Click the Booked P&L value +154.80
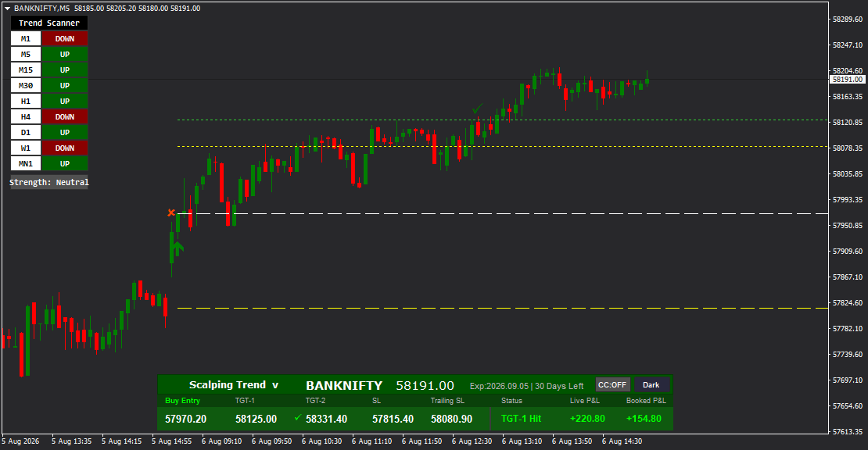The width and height of the screenshot is (868, 450). point(644,419)
